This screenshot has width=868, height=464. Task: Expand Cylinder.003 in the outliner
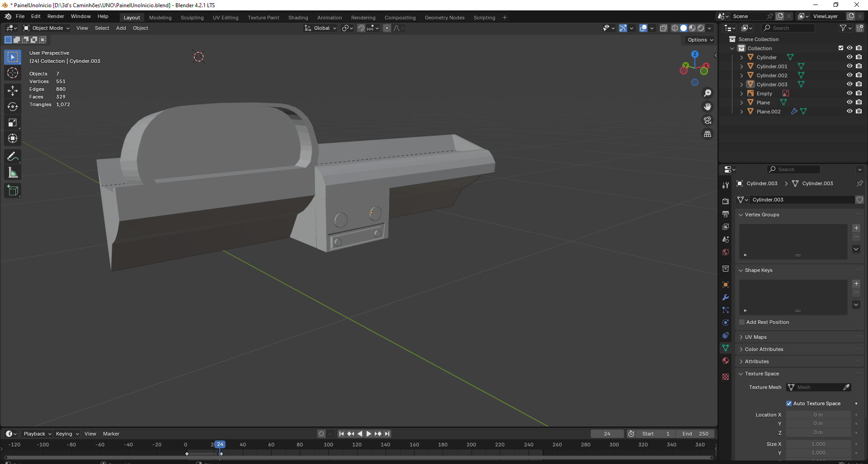click(x=741, y=84)
